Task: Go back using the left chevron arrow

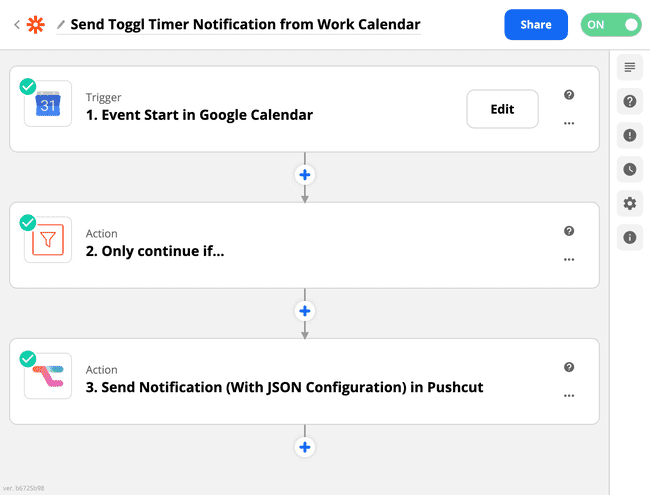Action: click(x=17, y=24)
